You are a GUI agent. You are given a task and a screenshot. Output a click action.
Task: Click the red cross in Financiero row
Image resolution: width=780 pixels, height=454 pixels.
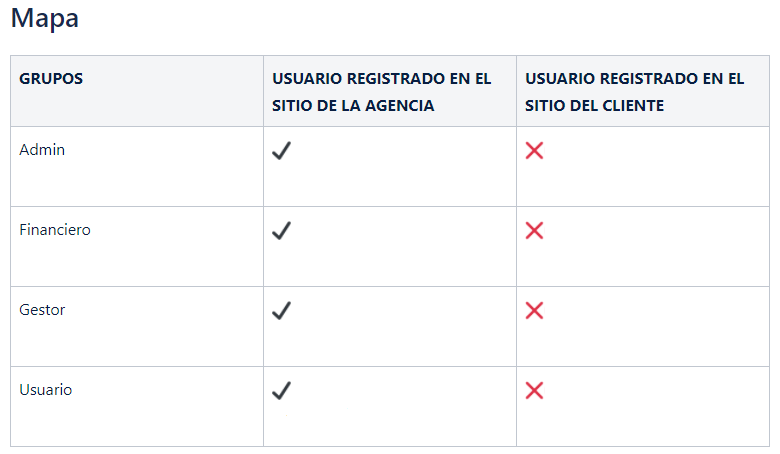(x=534, y=231)
